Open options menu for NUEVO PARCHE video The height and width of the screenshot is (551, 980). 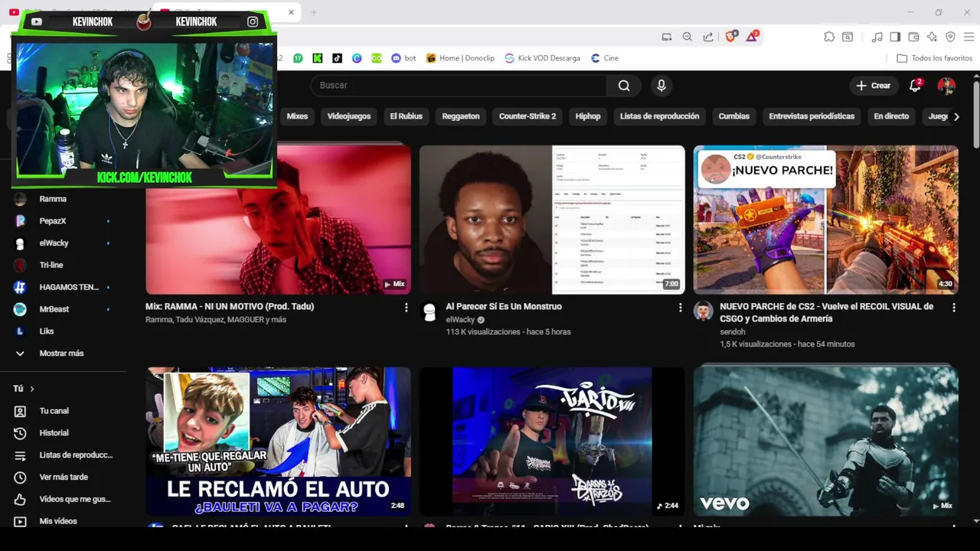[x=954, y=307]
